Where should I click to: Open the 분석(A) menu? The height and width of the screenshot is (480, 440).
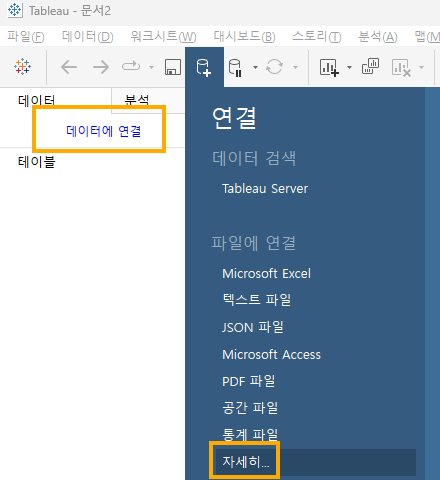pos(378,36)
